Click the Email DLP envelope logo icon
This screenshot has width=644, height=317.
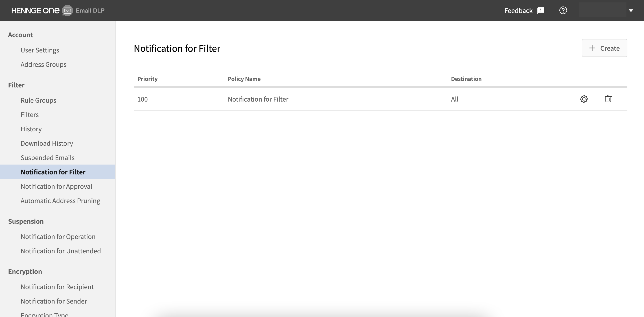(67, 11)
